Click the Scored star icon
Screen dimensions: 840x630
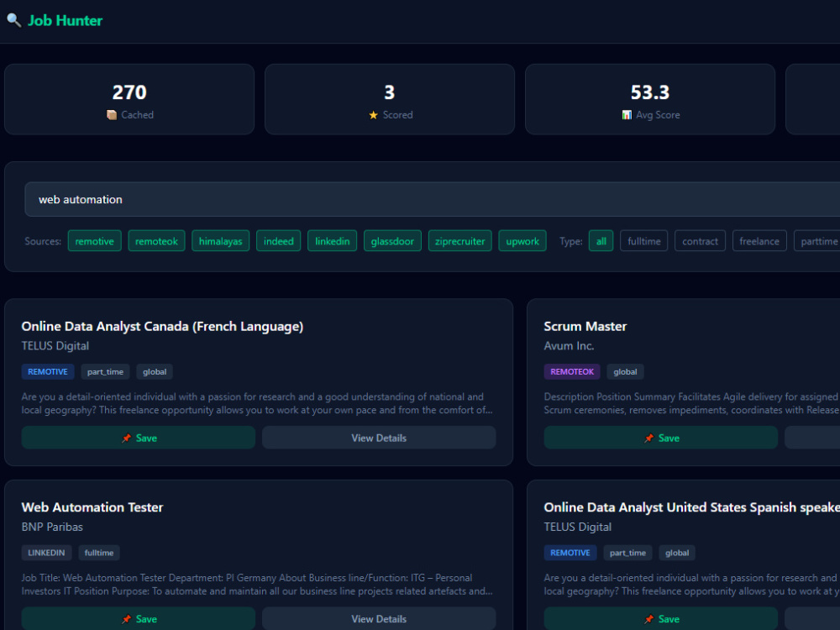point(374,114)
